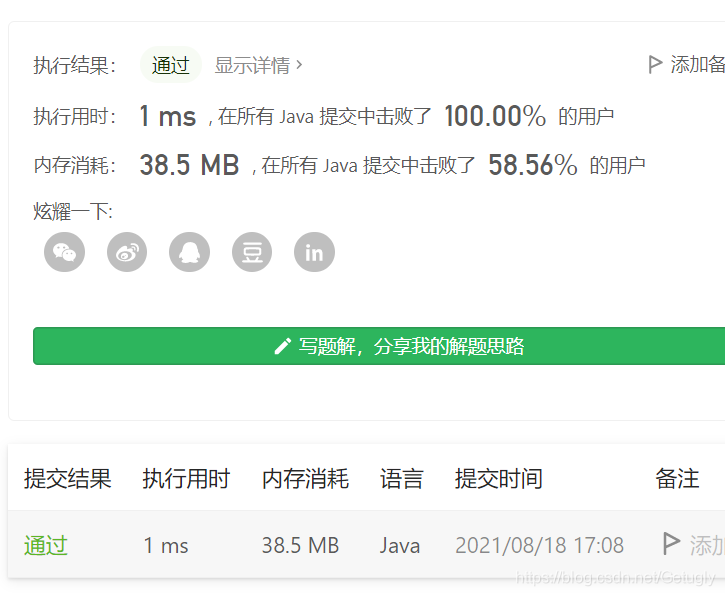
Task: Click the 内存消耗 column header
Action: pos(305,478)
